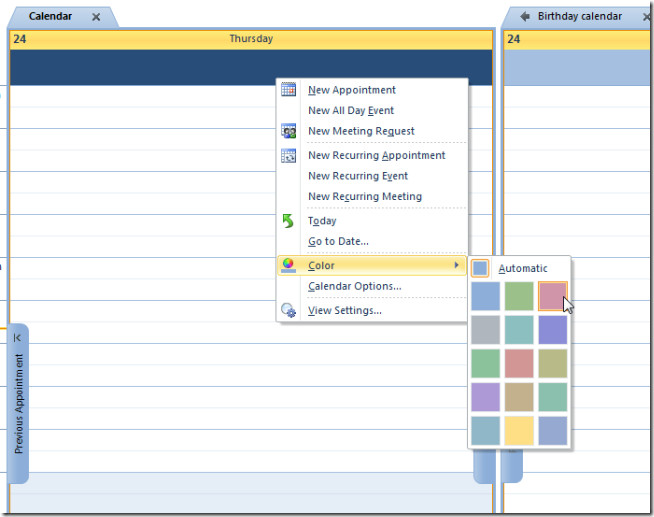Pick the periwinkle swatch in last row
654x517 pixels.
click(x=553, y=431)
